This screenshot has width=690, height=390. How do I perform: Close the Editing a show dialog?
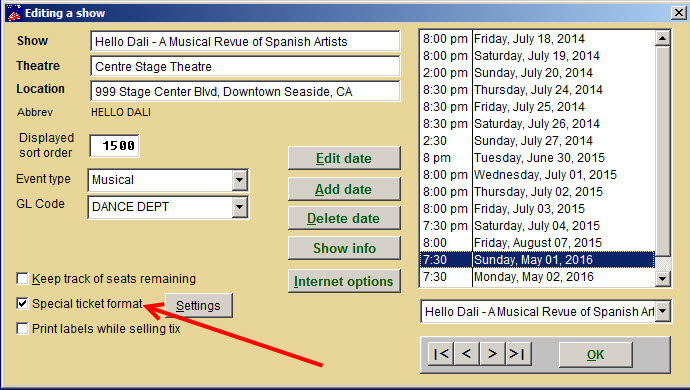tap(678, 13)
